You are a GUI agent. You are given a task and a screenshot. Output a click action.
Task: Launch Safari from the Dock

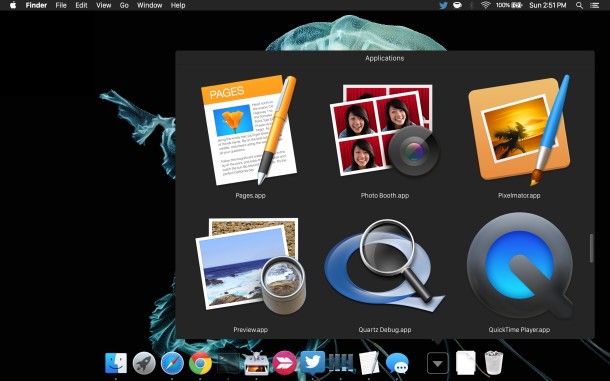point(172,363)
